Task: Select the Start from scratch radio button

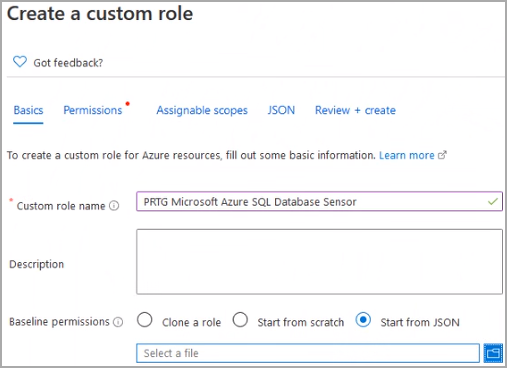Action: [x=240, y=320]
